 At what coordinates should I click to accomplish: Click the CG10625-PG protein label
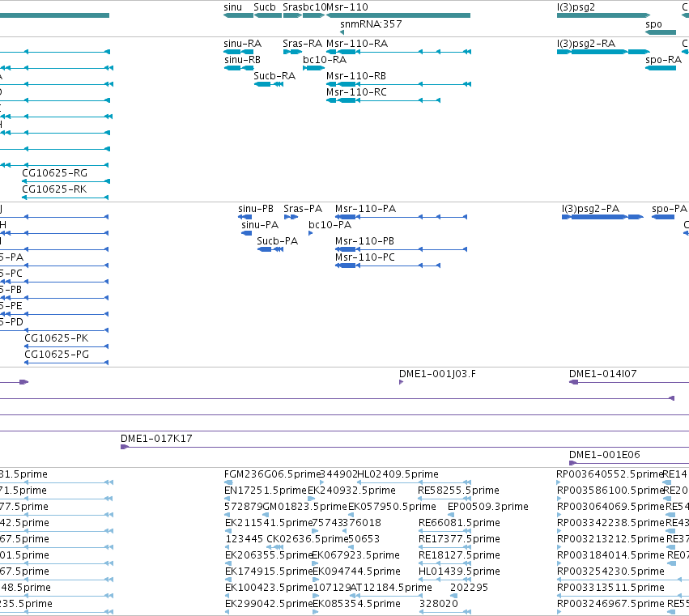click(57, 355)
